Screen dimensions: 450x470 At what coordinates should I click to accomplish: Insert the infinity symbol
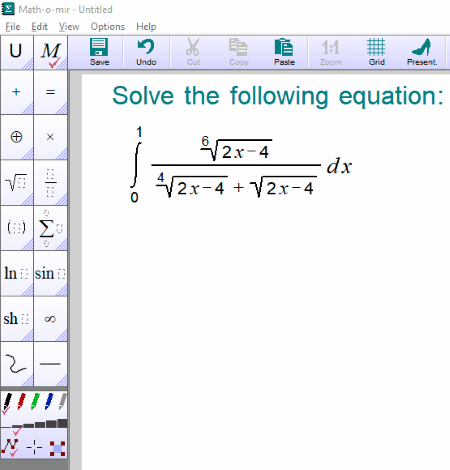coord(50,319)
